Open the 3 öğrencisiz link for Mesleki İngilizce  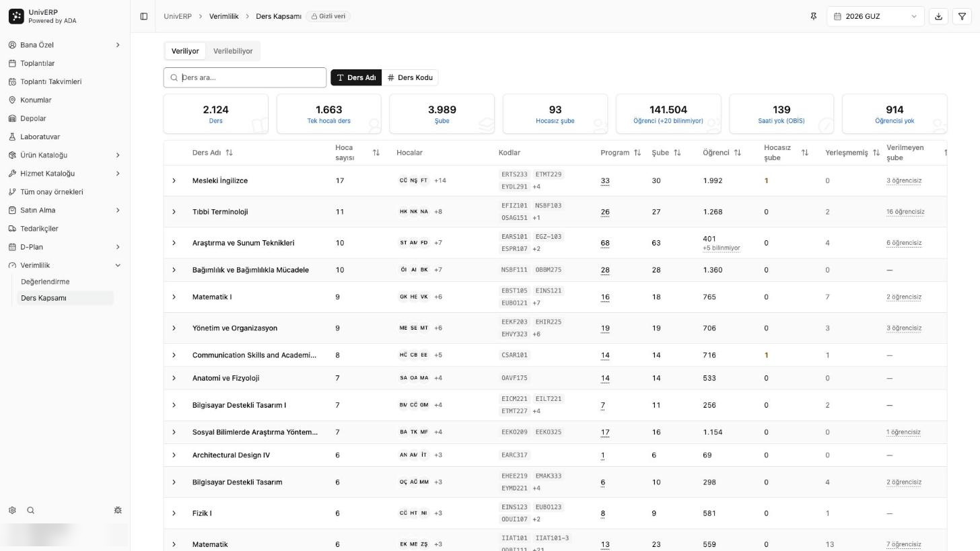tap(904, 181)
